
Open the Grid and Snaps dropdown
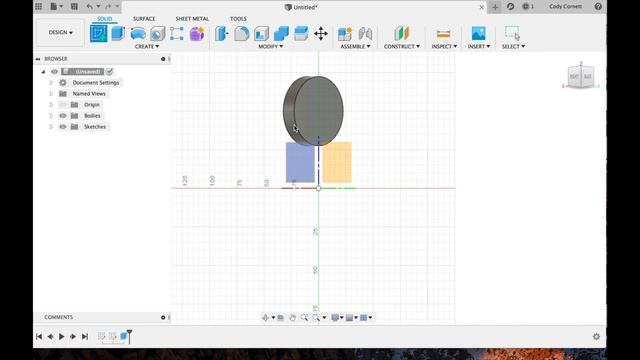click(x=351, y=318)
